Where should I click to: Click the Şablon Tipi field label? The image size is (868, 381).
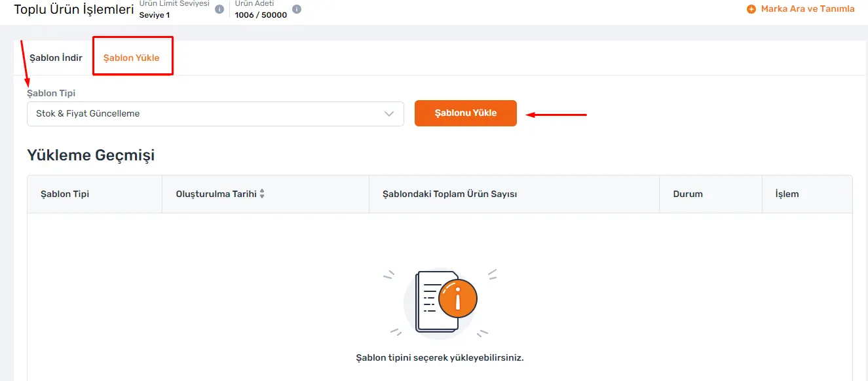tap(51, 93)
